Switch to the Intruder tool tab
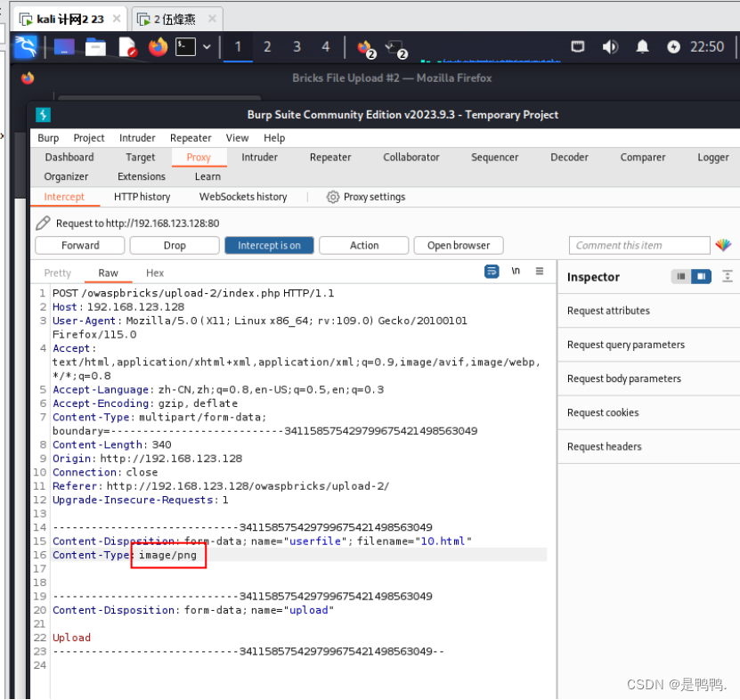This screenshot has height=700, width=740. (x=259, y=157)
